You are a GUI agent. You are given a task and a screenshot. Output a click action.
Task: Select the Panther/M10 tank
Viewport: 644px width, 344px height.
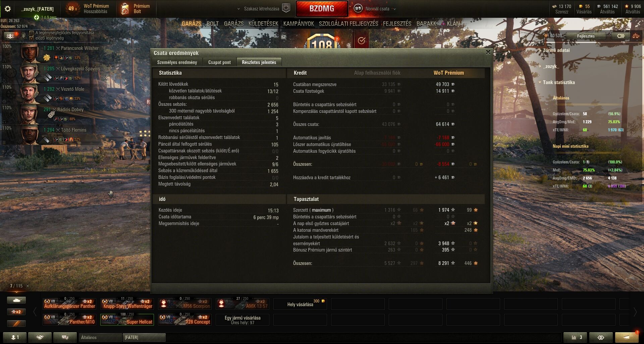pos(69,320)
